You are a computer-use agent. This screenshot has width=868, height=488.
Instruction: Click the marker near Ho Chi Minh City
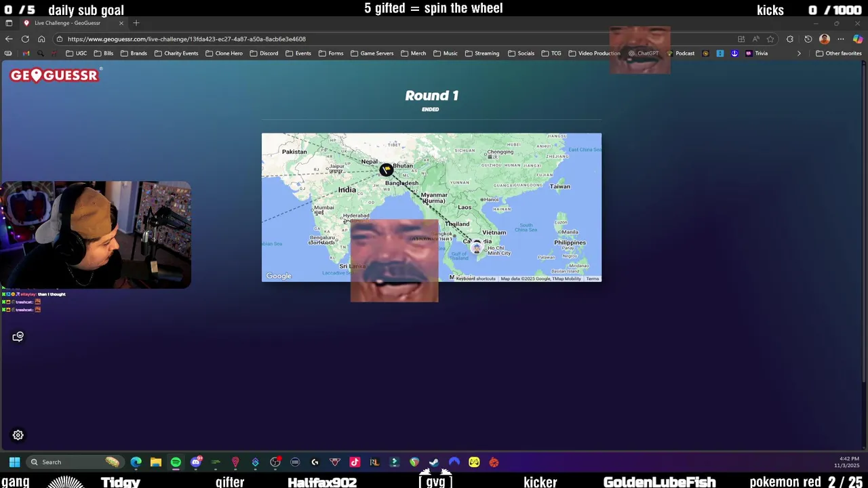pos(477,247)
